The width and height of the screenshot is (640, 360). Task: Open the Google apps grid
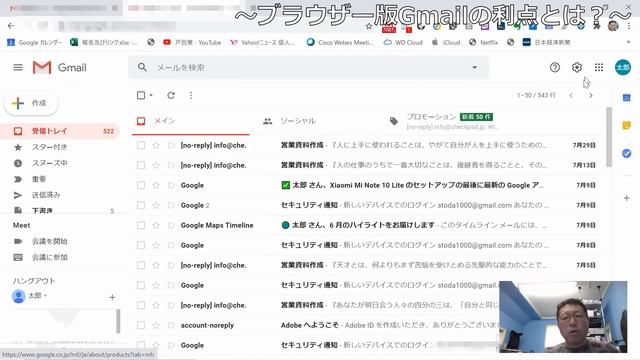tap(599, 67)
